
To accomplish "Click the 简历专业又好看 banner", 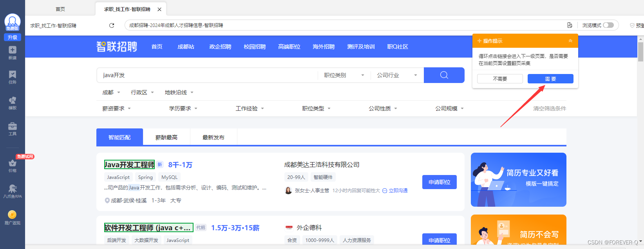I will 519,180.
